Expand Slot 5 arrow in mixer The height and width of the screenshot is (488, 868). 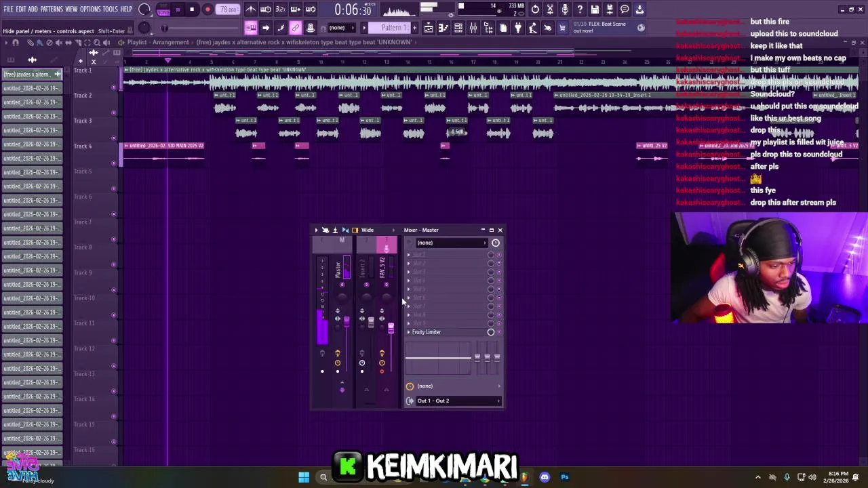click(x=408, y=289)
